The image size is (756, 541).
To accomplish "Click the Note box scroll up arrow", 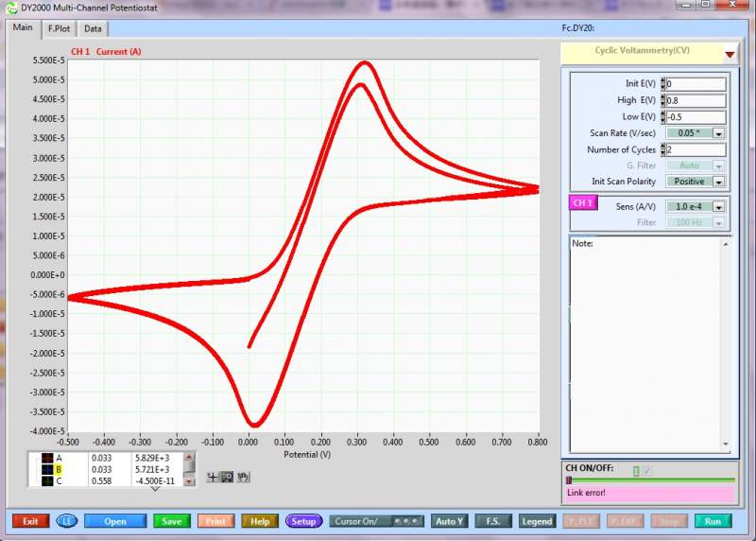I will tap(726, 245).
